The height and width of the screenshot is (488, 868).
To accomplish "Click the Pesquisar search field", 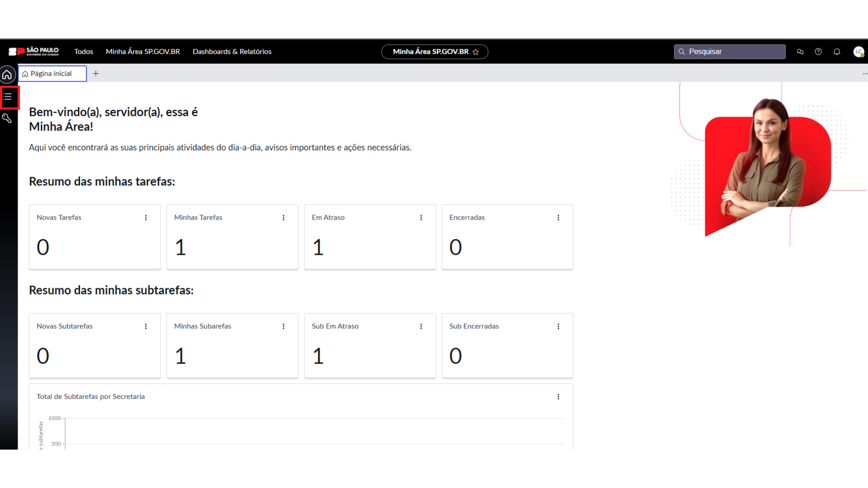I will (730, 52).
